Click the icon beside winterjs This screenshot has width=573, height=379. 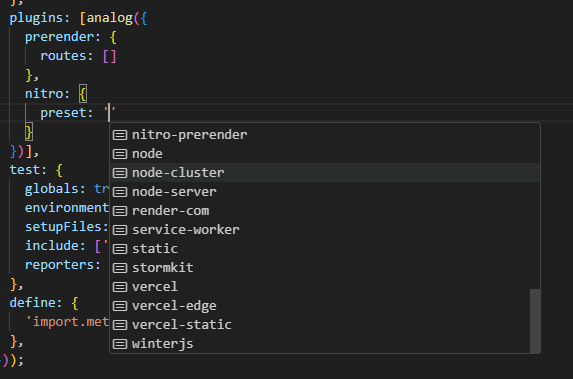(x=120, y=344)
